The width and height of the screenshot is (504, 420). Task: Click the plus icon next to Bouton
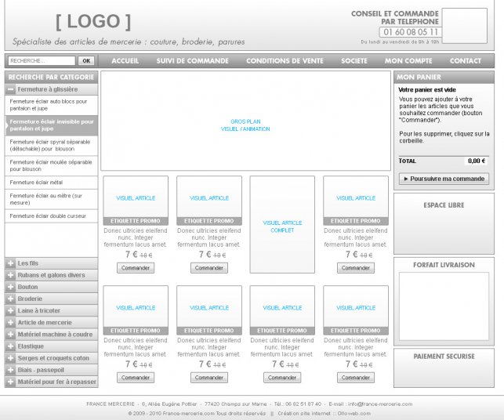tap(11, 288)
